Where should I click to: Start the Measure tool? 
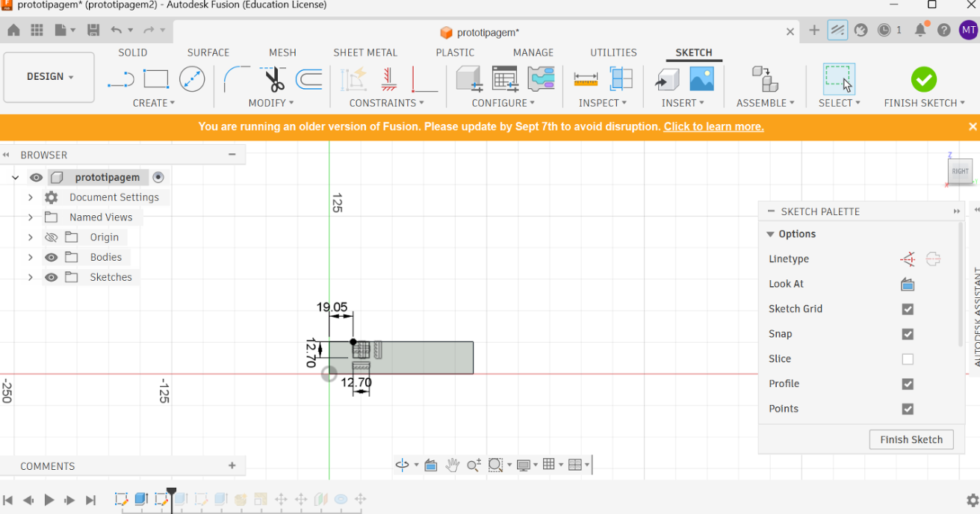(586, 79)
